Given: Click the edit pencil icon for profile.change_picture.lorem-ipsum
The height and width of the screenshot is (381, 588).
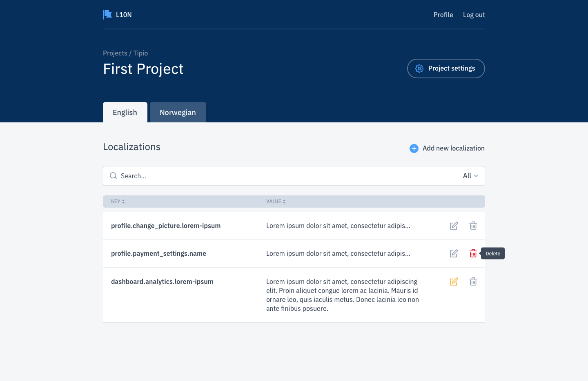Looking at the screenshot, I should click(x=454, y=226).
